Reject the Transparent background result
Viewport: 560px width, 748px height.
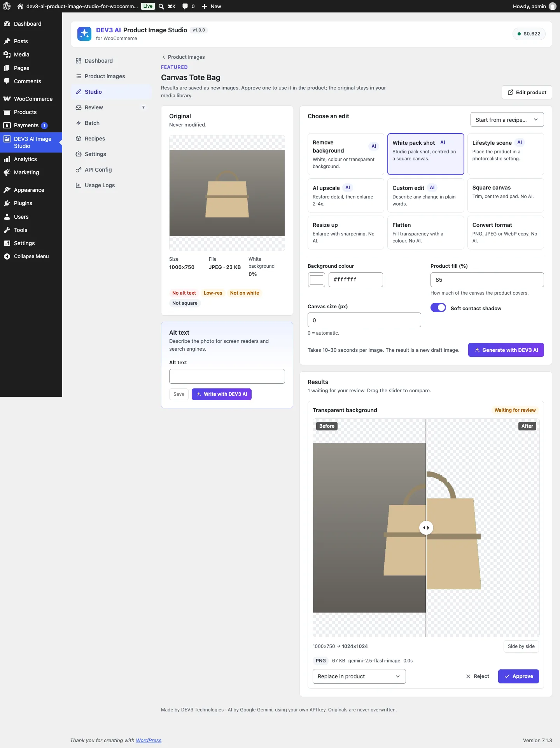pos(477,676)
